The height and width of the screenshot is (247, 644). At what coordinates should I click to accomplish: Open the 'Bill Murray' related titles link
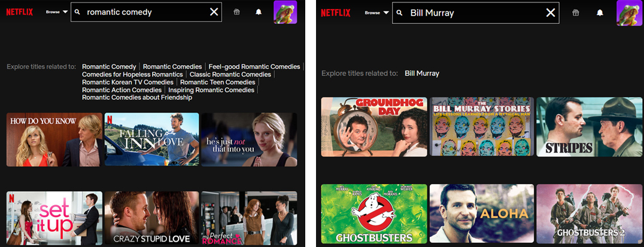coord(422,74)
